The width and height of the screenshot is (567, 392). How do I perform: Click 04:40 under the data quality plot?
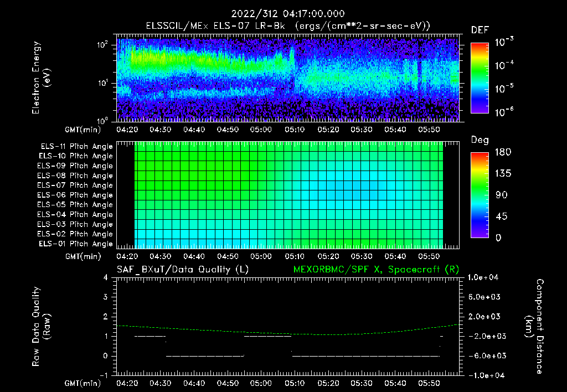pyautogui.click(x=194, y=383)
